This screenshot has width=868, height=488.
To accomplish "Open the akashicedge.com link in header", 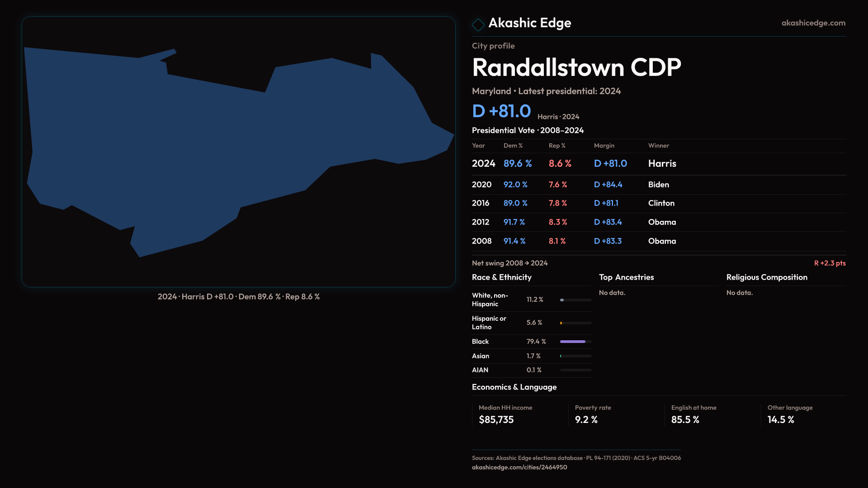I will 813,23.
